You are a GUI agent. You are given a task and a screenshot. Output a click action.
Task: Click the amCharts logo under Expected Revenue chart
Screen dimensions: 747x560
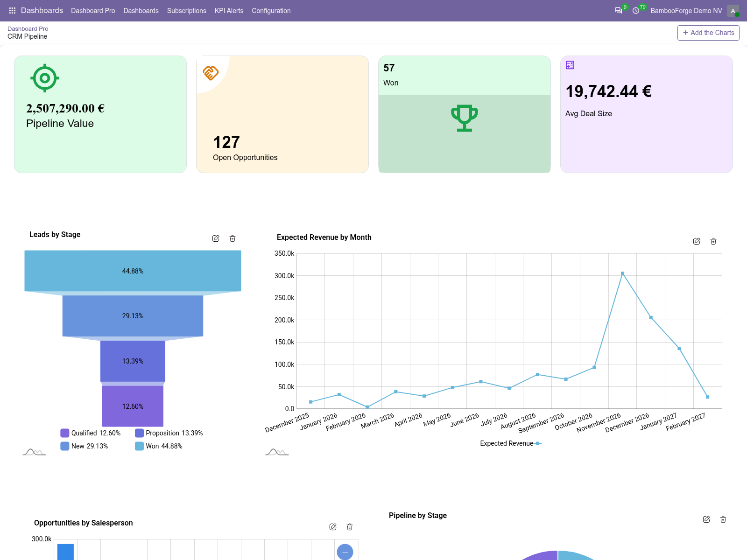(277, 452)
